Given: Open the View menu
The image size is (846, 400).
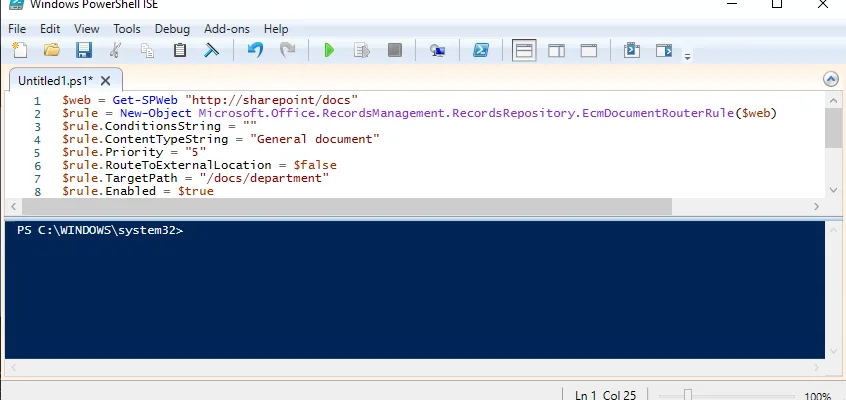Looking at the screenshot, I should coord(86,29).
